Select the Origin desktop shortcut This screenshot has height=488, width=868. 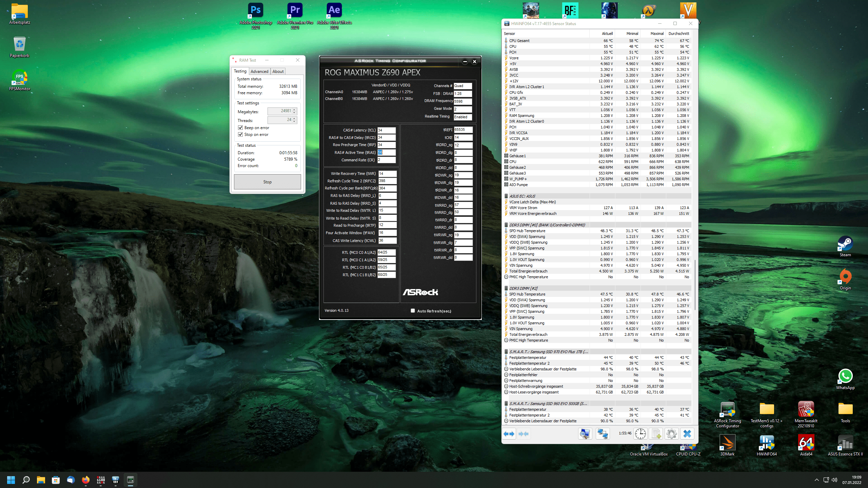tap(845, 280)
